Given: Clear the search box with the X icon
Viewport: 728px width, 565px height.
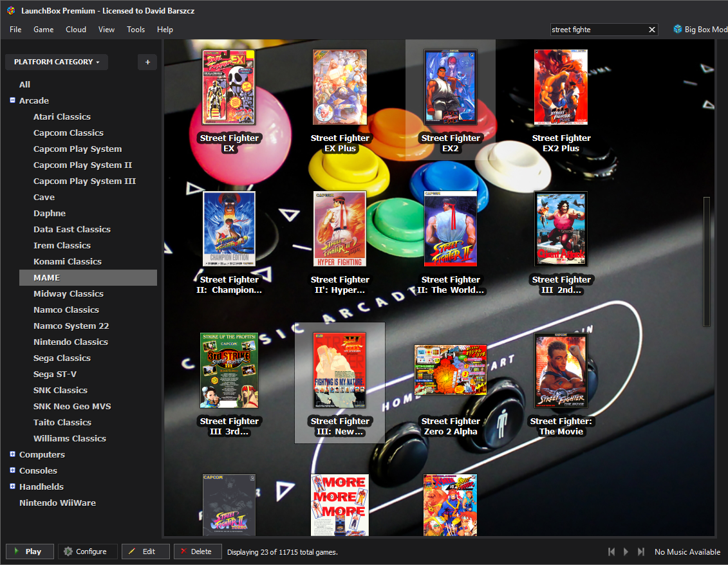Looking at the screenshot, I should click(x=652, y=30).
